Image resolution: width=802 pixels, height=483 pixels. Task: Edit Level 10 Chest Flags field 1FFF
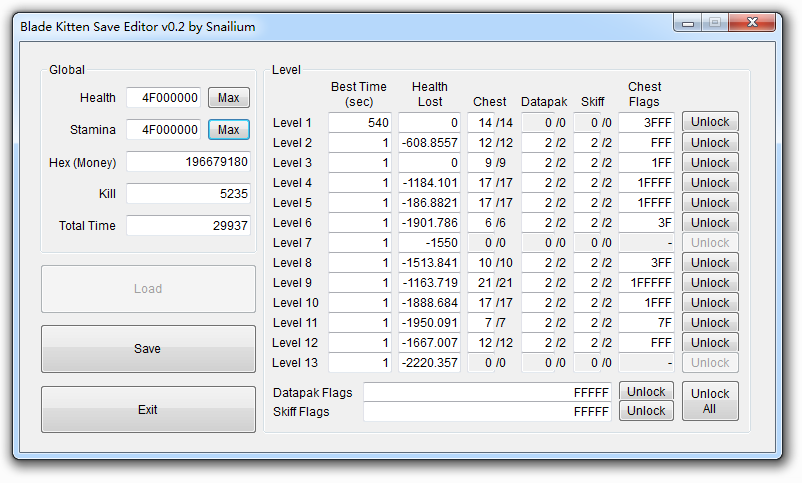(647, 303)
